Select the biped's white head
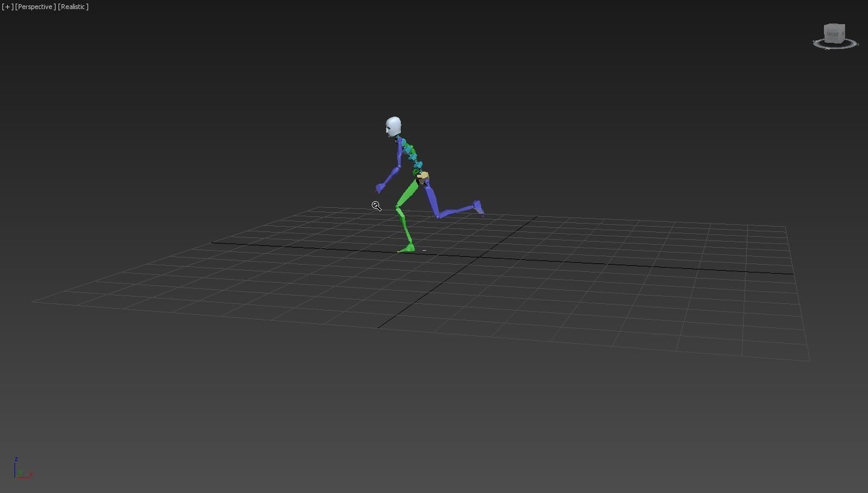The width and height of the screenshot is (868, 493). click(393, 126)
